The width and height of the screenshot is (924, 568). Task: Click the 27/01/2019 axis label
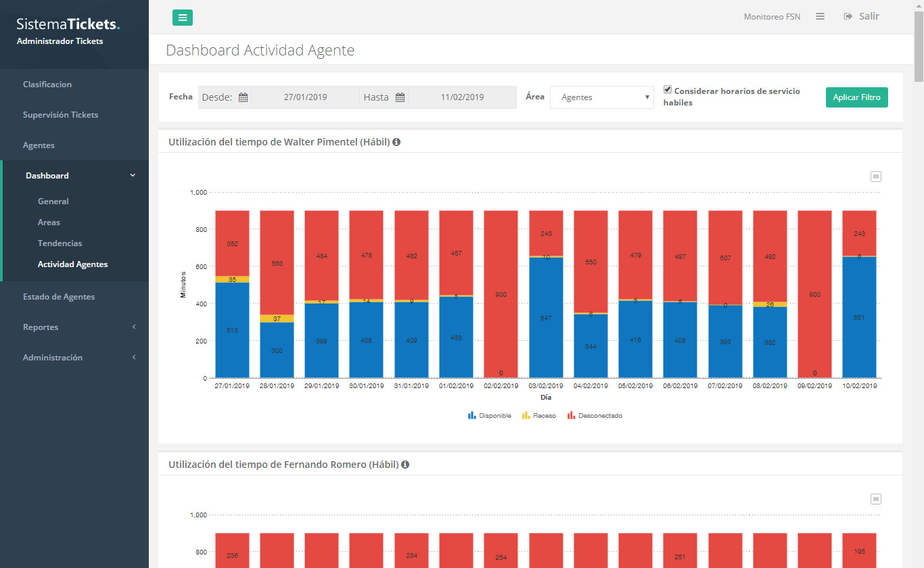232,386
